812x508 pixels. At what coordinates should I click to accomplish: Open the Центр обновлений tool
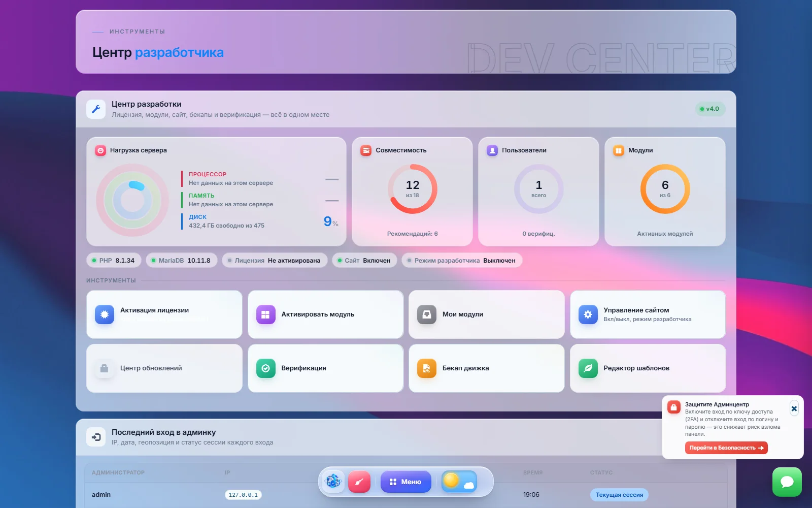click(x=164, y=368)
